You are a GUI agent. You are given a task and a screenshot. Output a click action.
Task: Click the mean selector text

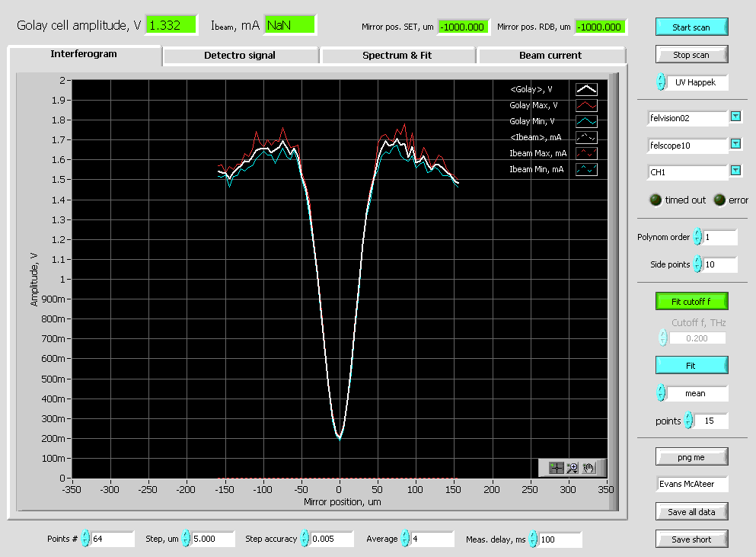pos(697,393)
